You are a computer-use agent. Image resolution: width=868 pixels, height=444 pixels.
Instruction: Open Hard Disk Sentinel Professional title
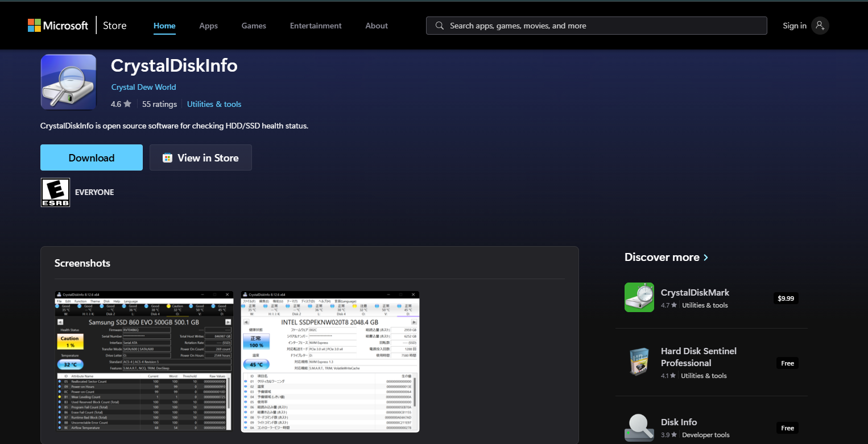[698, 357]
